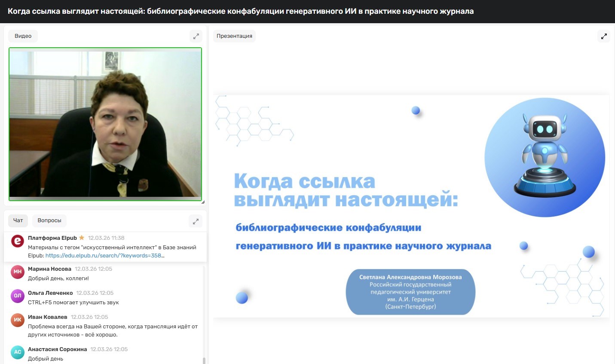Click the Презентация panel label
This screenshot has height=364, width=615.
234,36
